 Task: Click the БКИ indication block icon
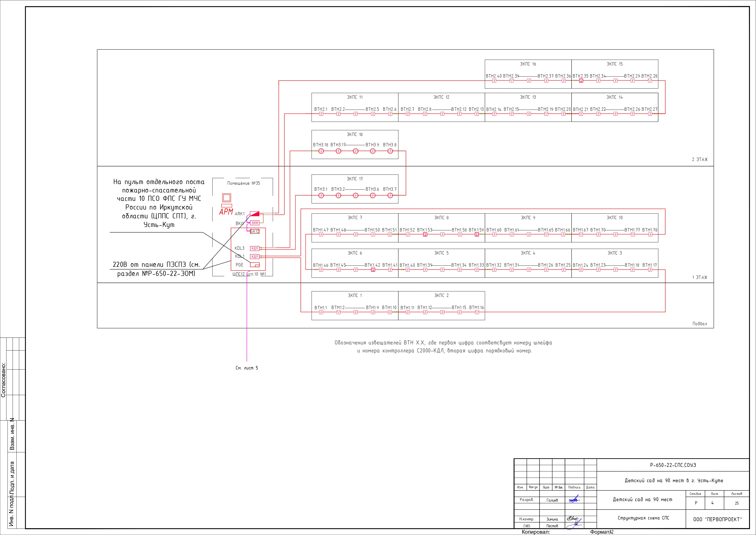click(255, 223)
